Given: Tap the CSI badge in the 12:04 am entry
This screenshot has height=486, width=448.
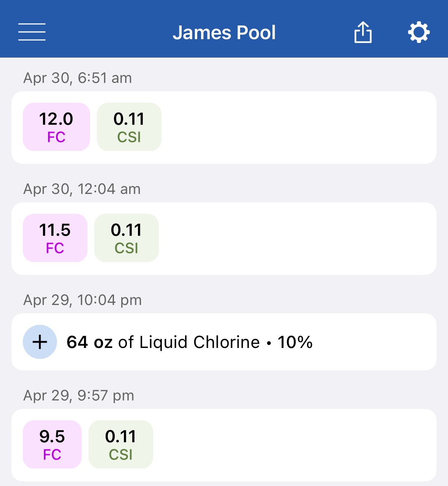Looking at the screenshot, I should (x=127, y=238).
